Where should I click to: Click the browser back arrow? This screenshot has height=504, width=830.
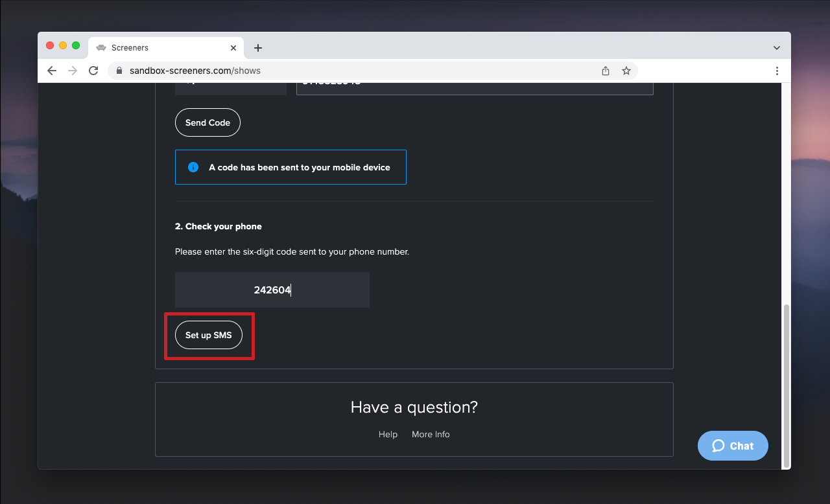52,71
